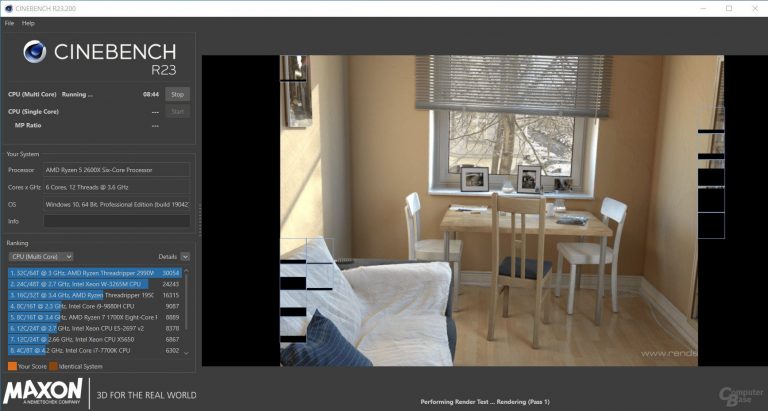Image resolution: width=768 pixels, height=411 pixels.
Task: Click the rendering status text at bottom
Action: pos(485,402)
